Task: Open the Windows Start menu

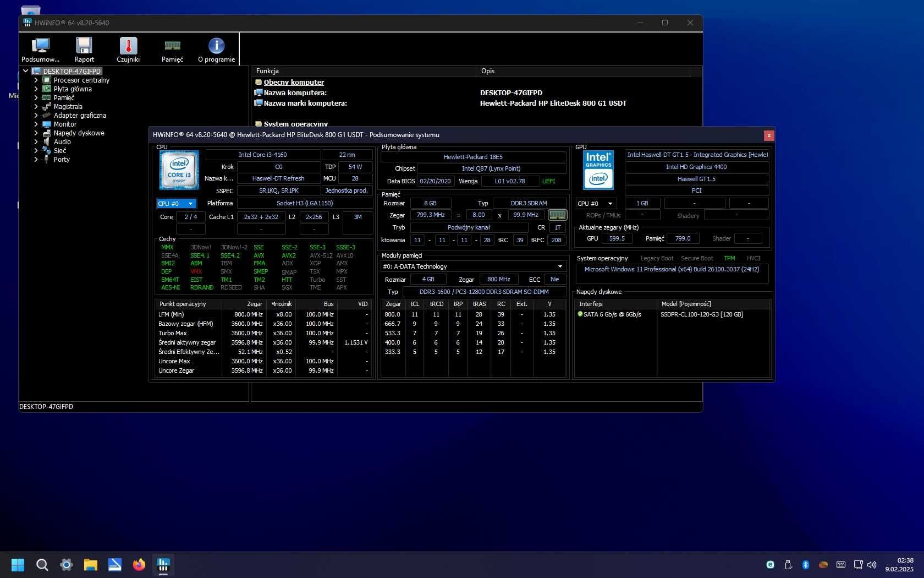Action: 18,565
